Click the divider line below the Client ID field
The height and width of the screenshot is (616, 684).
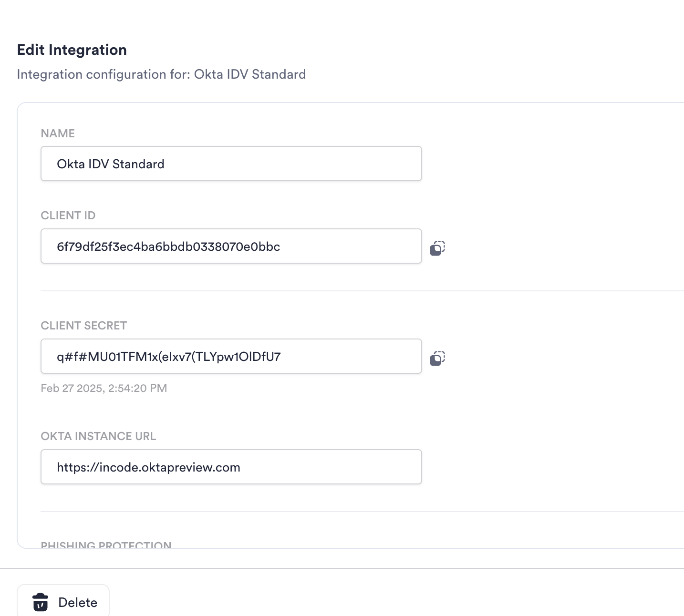[x=362, y=291]
